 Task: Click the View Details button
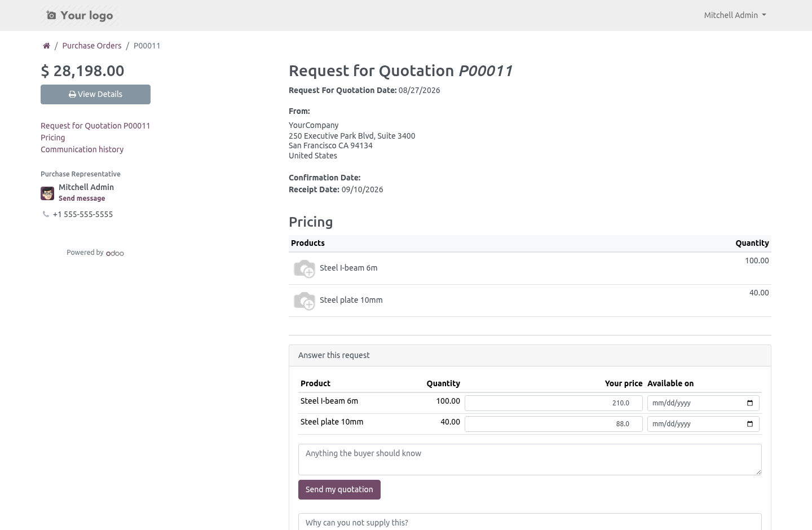tap(95, 94)
